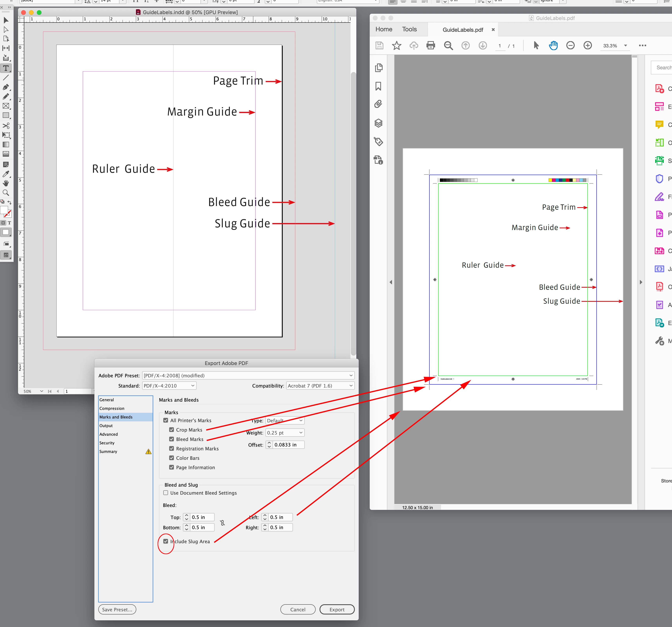Select the Scissors tool
This screenshot has width=672, height=627.
(6, 125)
